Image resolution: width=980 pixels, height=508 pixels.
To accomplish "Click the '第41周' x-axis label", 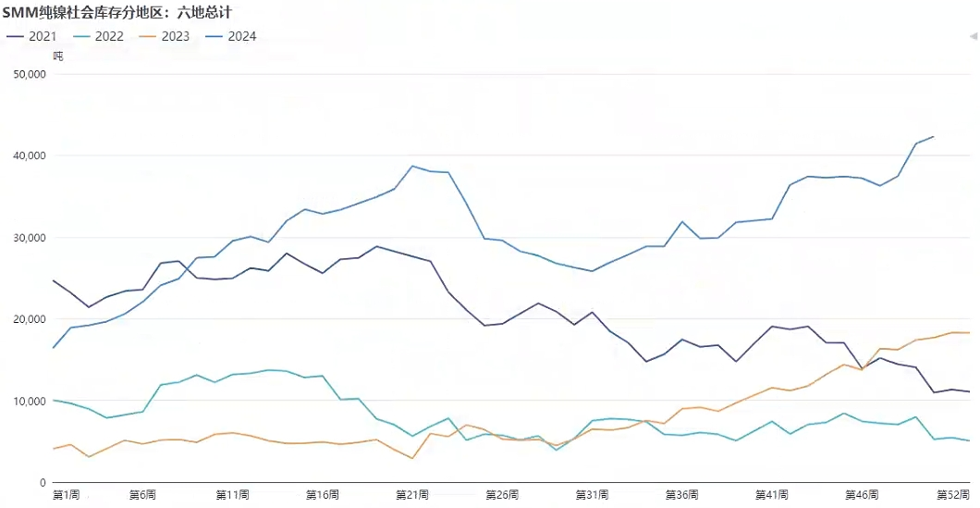I will pos(771,495).
